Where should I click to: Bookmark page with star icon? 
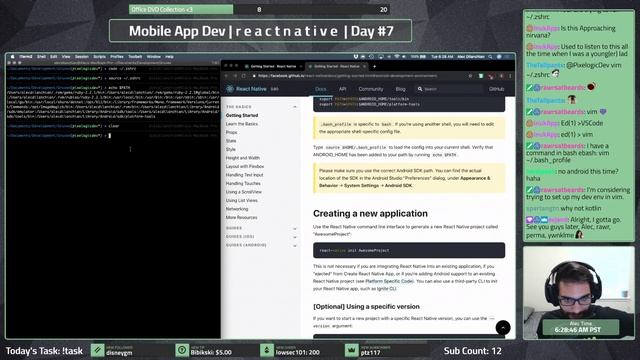coord(470,76)
